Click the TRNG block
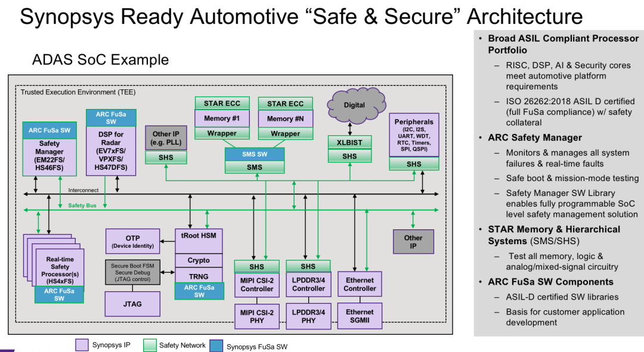 pos(199,276)
